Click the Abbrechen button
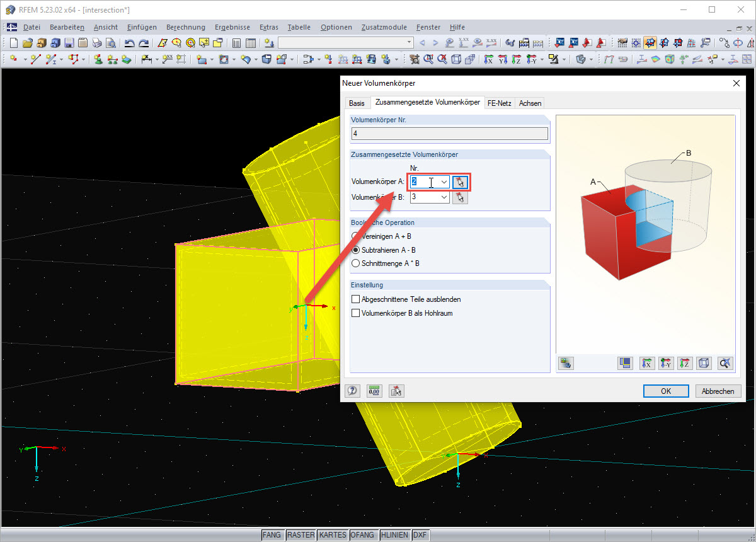The image size is (756, 542). (x=718, y=391)
